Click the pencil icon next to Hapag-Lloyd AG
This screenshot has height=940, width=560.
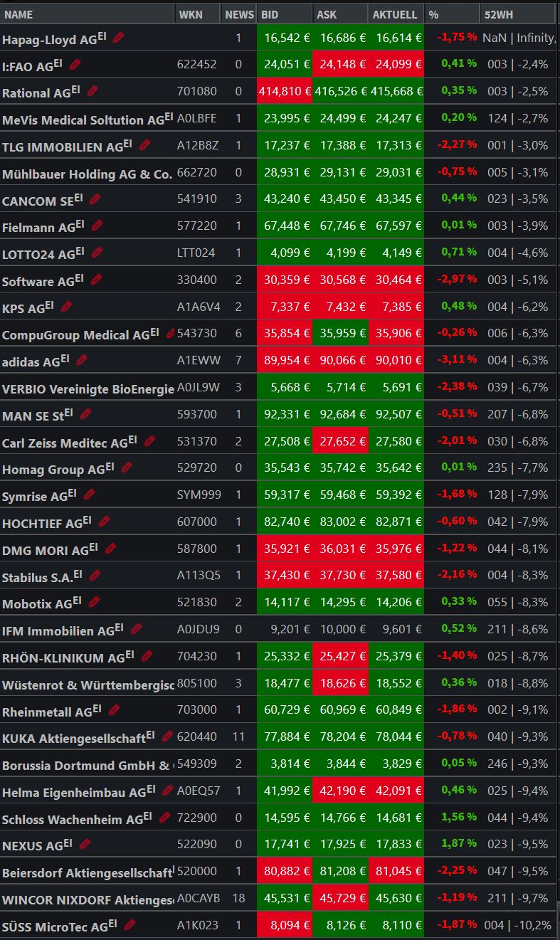click(119, 38)
